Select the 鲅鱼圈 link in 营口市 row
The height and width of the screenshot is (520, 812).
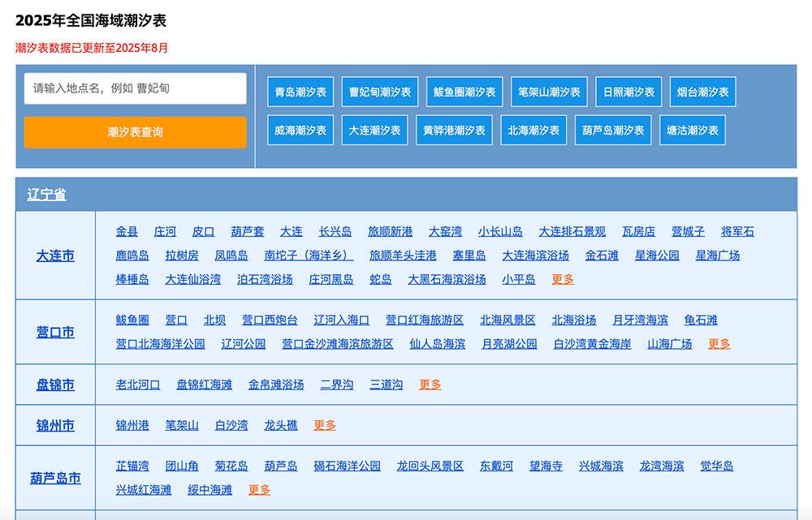[x=132, y=320]
